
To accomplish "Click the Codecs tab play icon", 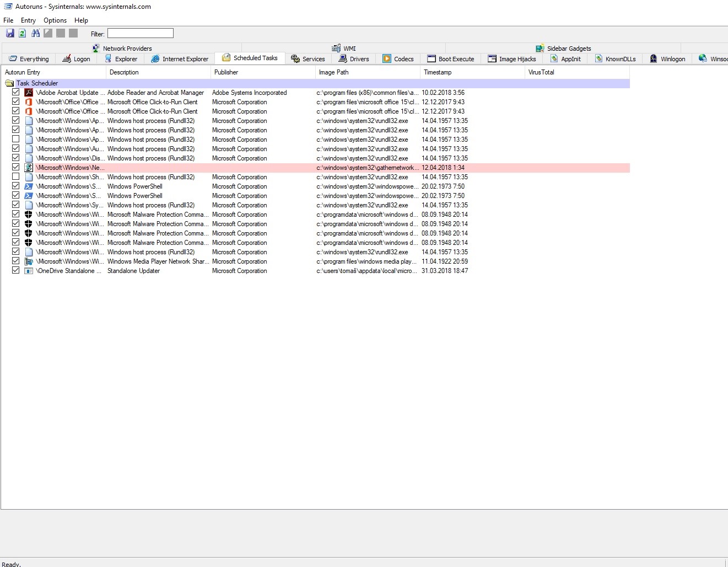I will point(387,59).
